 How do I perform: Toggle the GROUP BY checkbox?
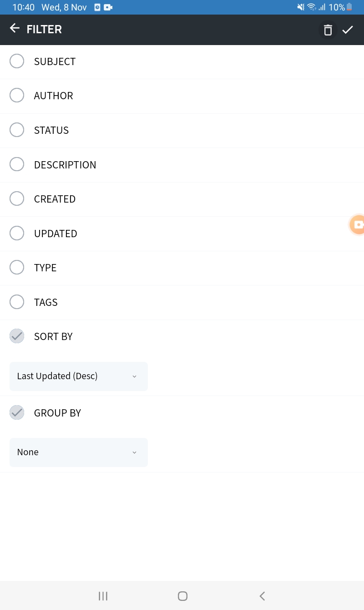(17, 413)
